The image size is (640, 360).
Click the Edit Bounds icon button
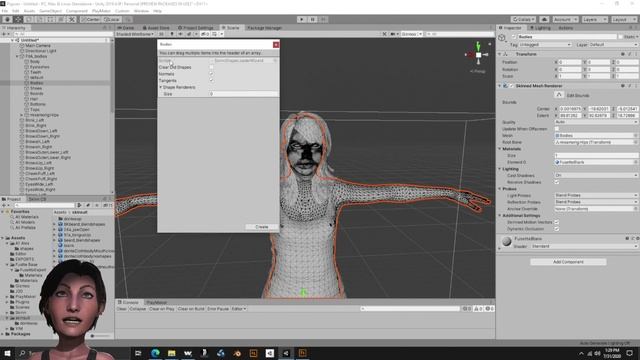pos(559,95)
